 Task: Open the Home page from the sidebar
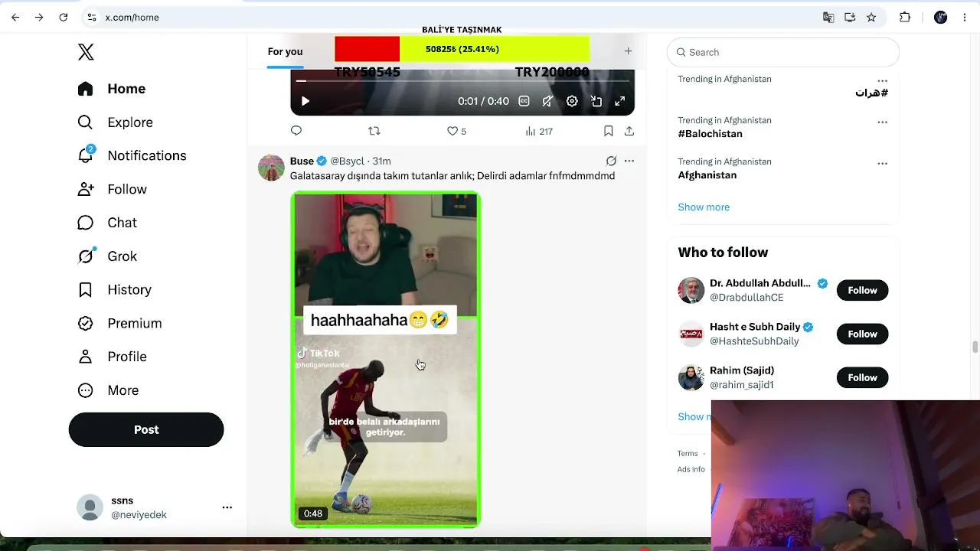point(112,89)
